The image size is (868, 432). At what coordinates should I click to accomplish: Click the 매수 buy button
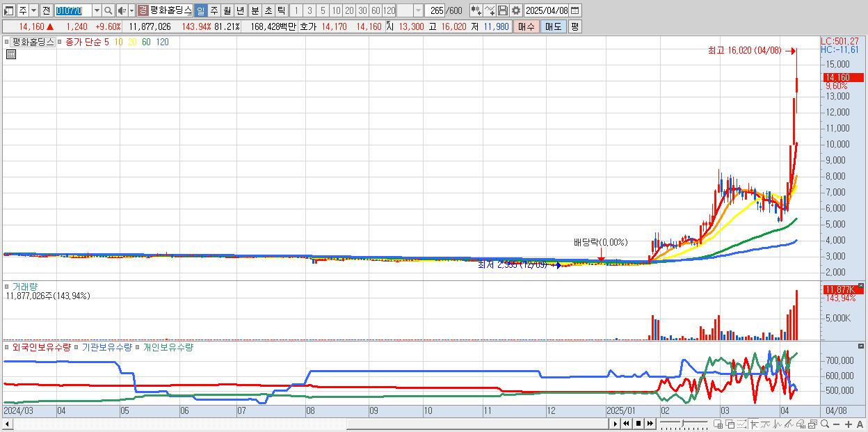point(527,26)
